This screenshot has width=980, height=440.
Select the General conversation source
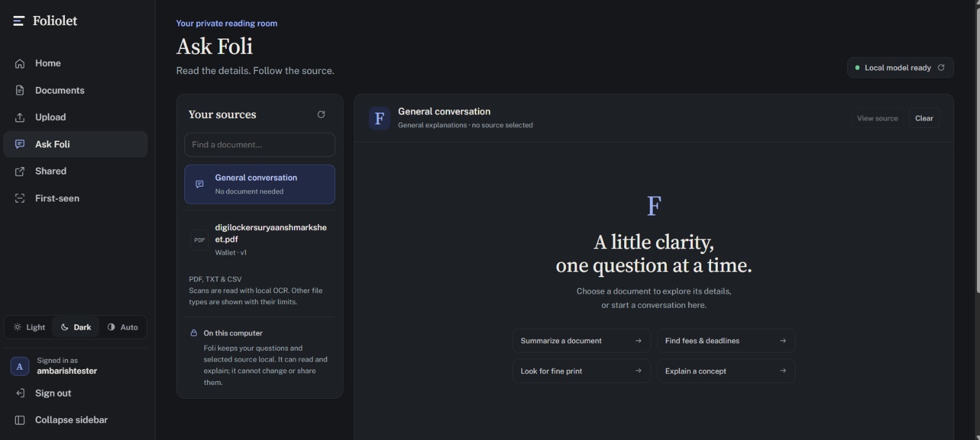(x=260, y=184)
